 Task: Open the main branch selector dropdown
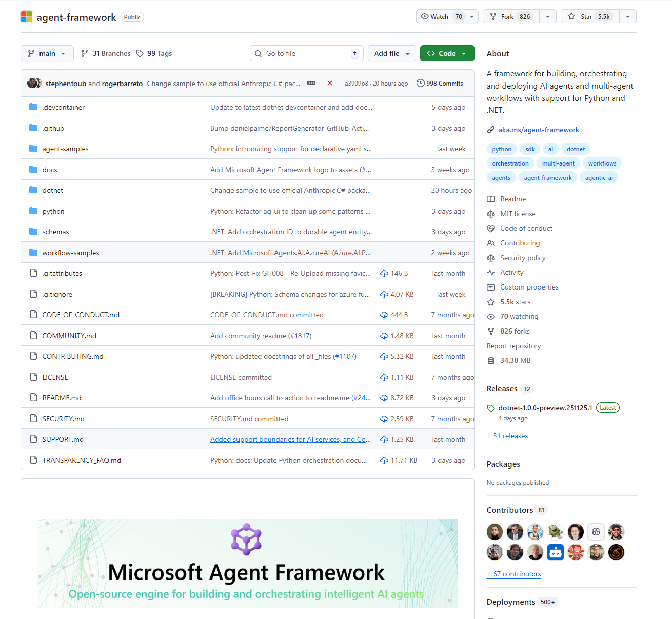pyautogui.click(x=47, y=53)
